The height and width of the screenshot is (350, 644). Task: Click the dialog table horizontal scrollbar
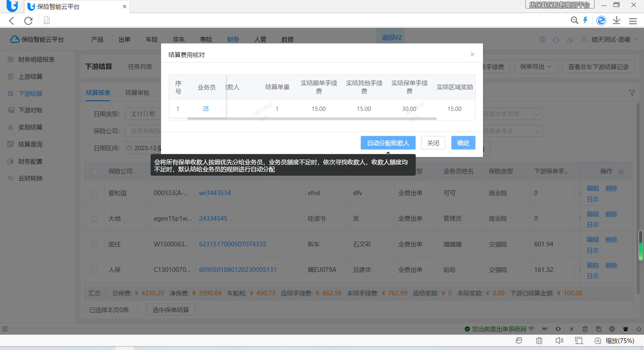312,119
